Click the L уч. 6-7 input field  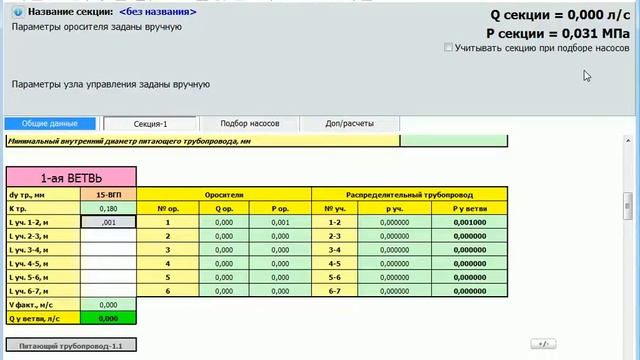coord(109,291)
